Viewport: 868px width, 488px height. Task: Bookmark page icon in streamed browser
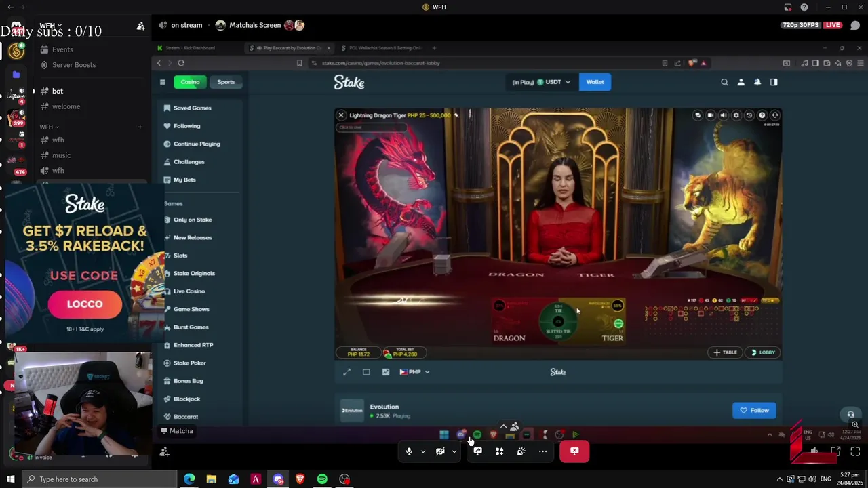pos(299,63)
